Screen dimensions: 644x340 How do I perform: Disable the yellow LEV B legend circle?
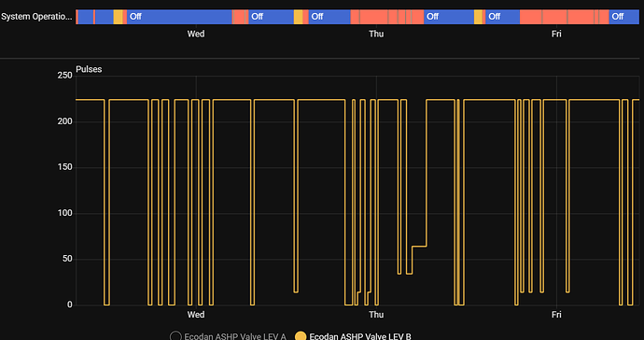click(301, 336)
